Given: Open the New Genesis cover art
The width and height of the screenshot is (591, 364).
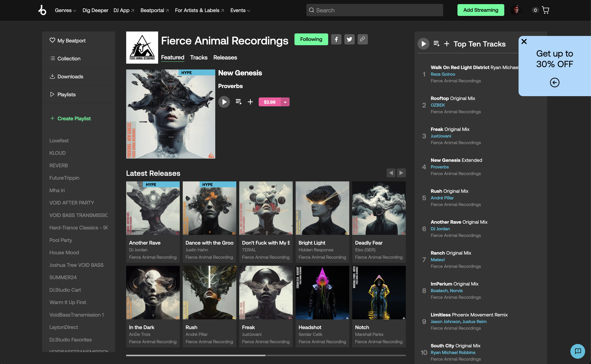Looking at the screenshot, I should 170,114.
